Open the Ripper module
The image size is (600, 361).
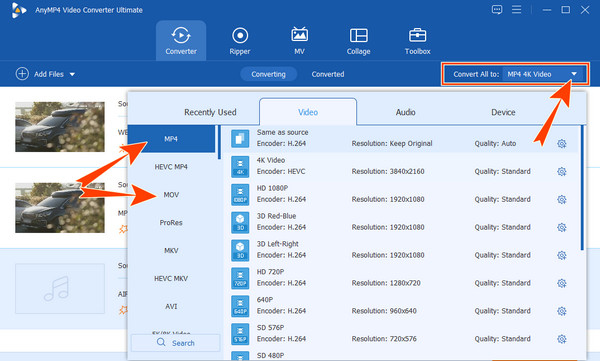point(240,41)
